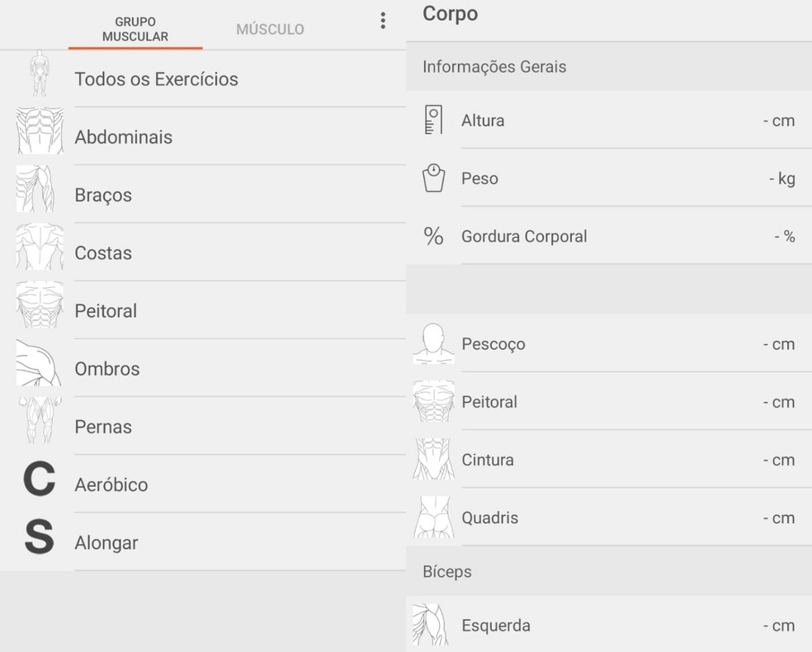This screenshot has width=812, height=652.
Task: Open the three-dot overflow menu
Action: (383, 21)
